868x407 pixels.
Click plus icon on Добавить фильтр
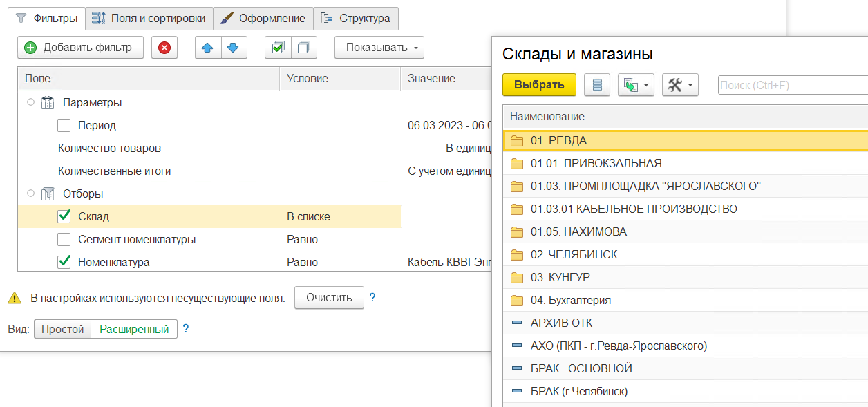(x=30, y=48)
